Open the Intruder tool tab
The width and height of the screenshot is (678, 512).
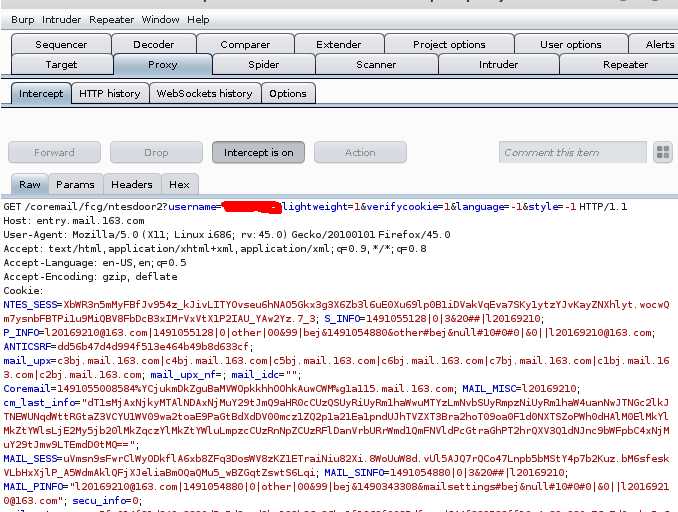click(x=498, y=65)
